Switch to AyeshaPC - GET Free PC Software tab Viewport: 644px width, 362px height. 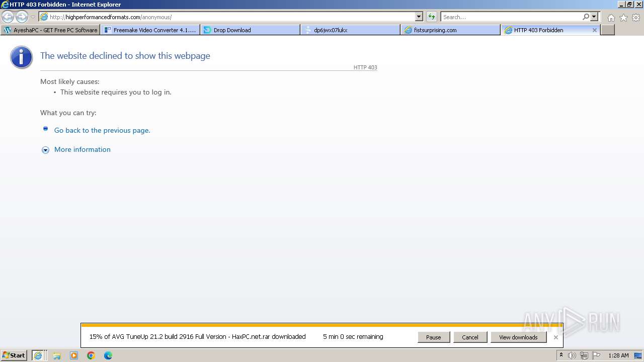pyautogui.click(x=50, y=30)
